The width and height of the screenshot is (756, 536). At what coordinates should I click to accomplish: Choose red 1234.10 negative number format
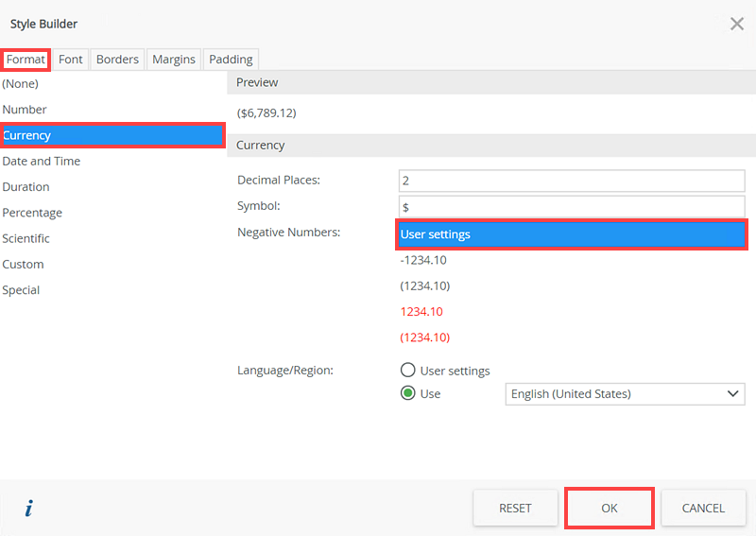[x=421, y=312]
